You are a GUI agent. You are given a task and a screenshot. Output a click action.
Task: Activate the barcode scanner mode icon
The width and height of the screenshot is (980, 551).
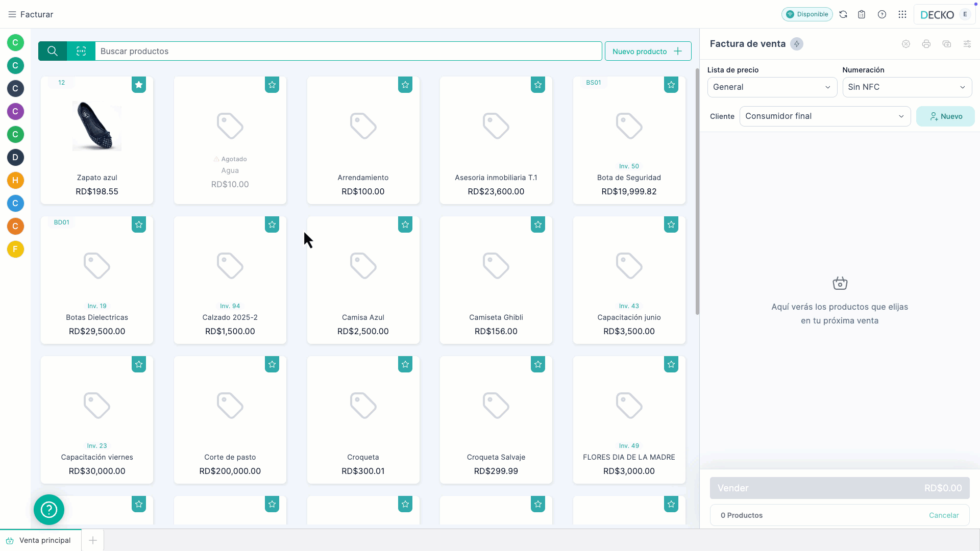click(x=81, y=51)
